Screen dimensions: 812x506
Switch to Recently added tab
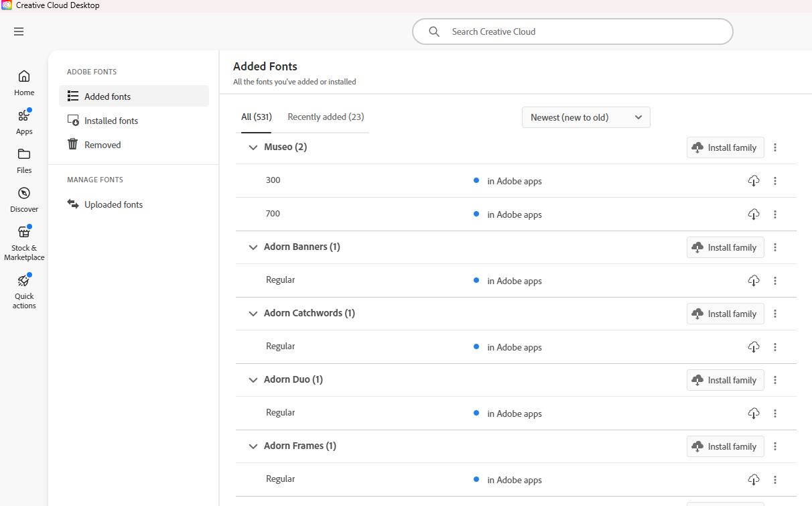click(x=326, y=117)
